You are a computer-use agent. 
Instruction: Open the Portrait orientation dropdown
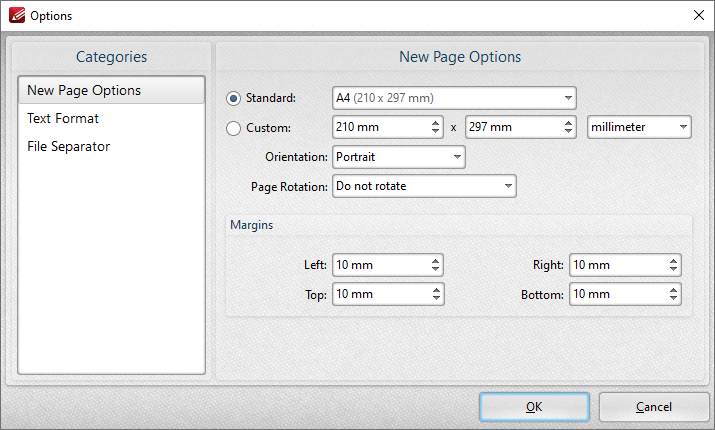pyautogui.click(x=399, y=157)
